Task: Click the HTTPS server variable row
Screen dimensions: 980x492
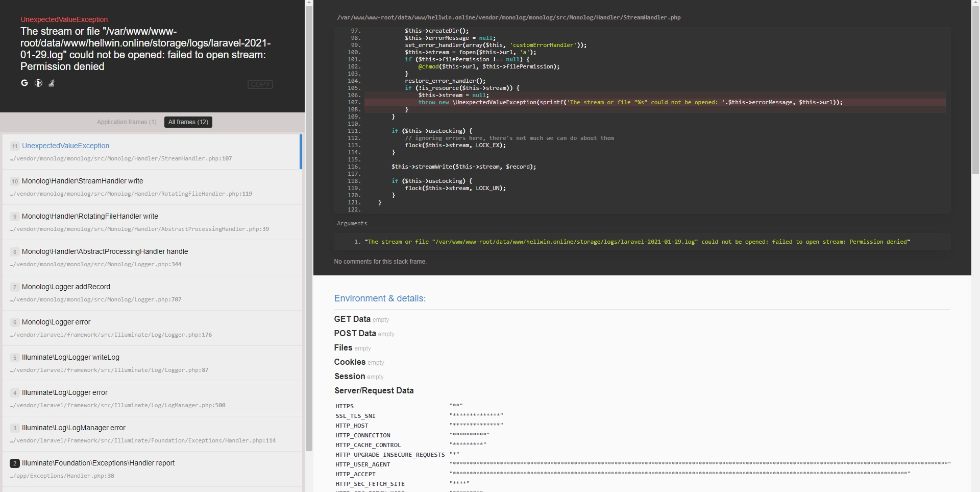Action: click(643, 406)
